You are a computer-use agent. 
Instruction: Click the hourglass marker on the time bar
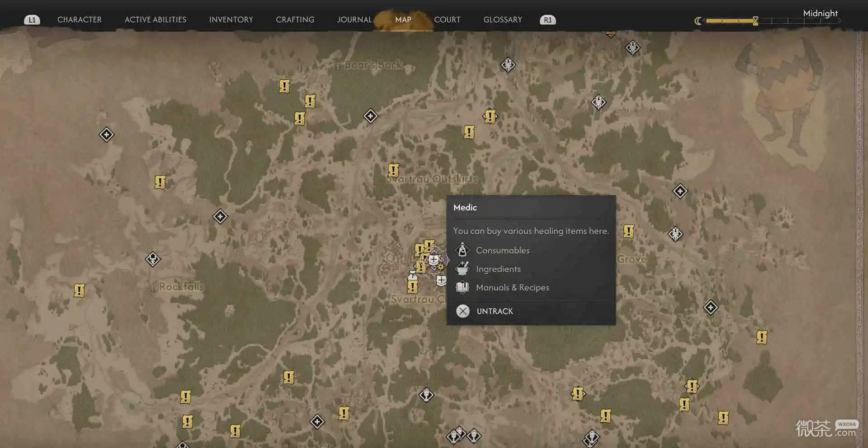(755, 21)
